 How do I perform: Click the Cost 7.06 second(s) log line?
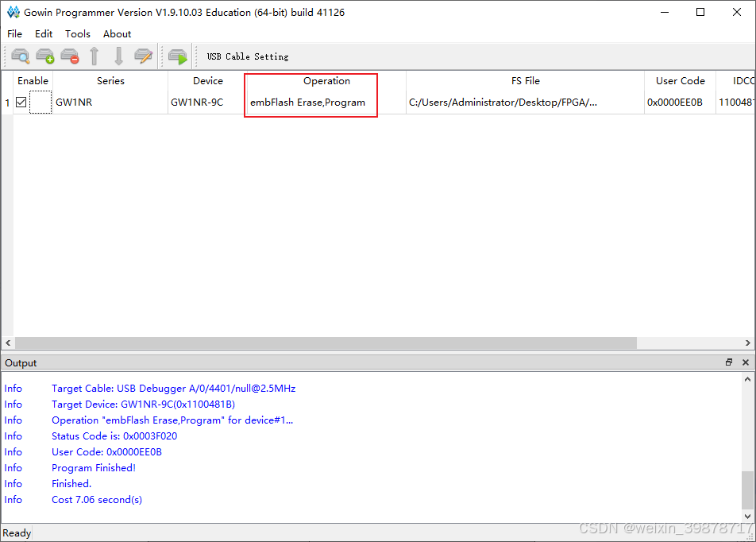point(97,500)
